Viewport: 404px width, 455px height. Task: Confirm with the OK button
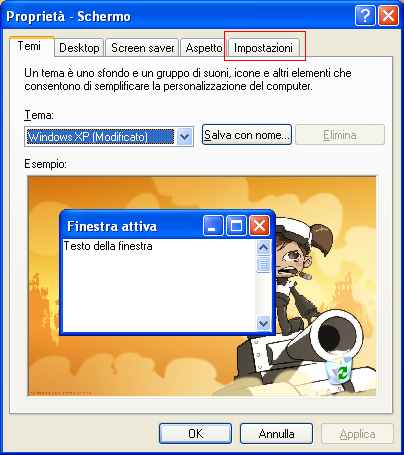click(195, 433)
